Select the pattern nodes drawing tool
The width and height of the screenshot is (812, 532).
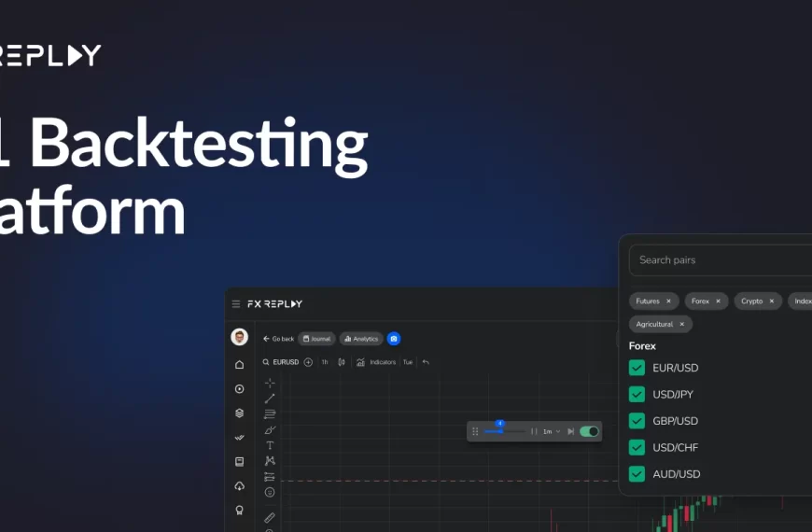[270, 461]
